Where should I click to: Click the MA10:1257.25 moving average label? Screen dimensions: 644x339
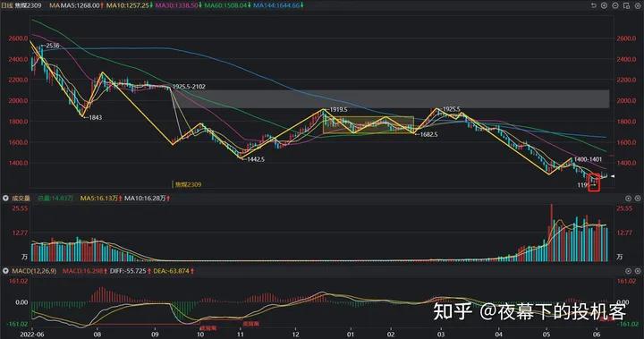click(x=128, y=5)
